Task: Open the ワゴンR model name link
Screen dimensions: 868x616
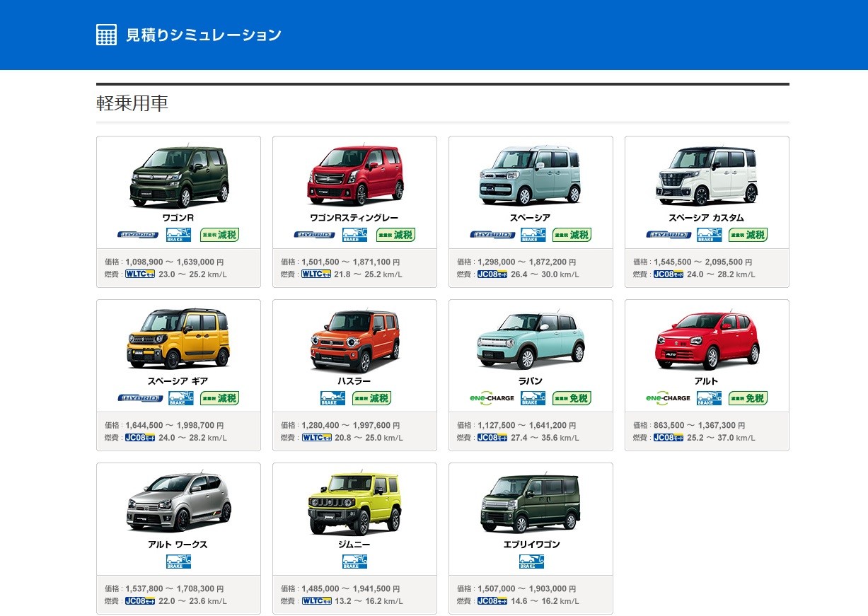Action: pos(178,218)
